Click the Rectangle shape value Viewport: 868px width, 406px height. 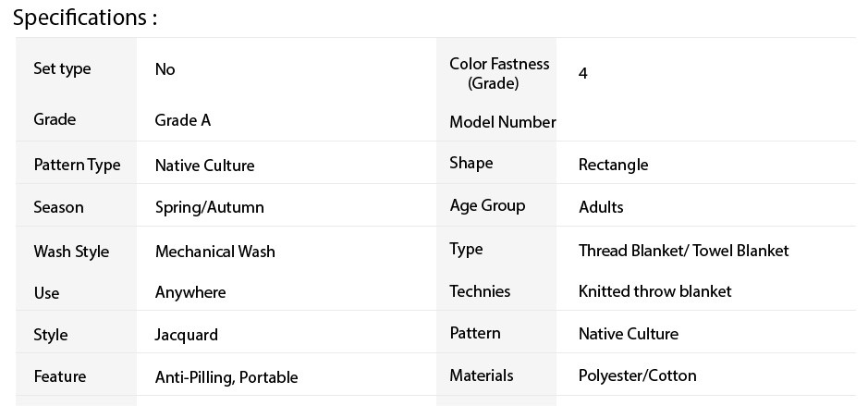[614, 165]
